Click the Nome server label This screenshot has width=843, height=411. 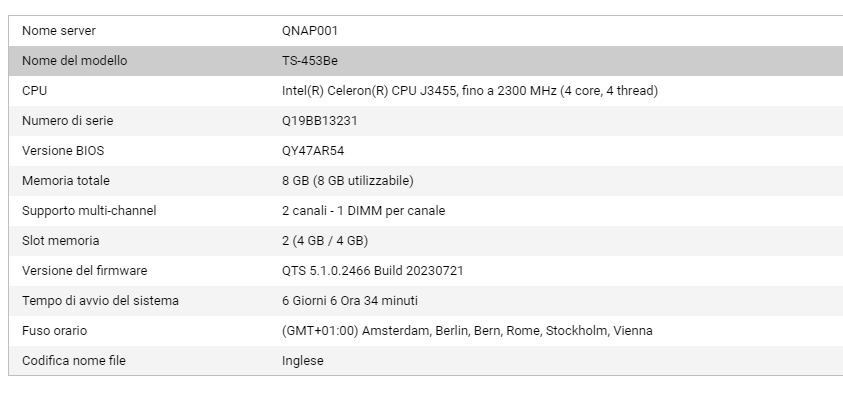[59, 31]
